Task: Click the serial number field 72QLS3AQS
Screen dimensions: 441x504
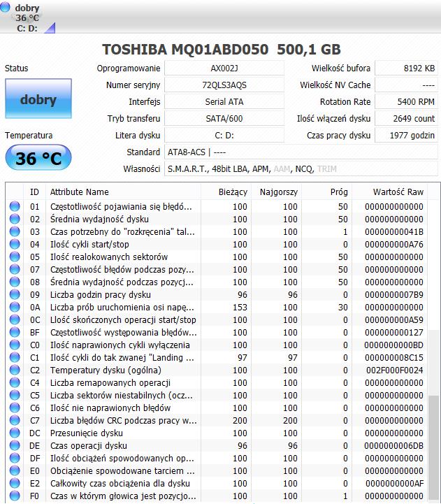Action: pyautogui.click(x=224, y=85)
